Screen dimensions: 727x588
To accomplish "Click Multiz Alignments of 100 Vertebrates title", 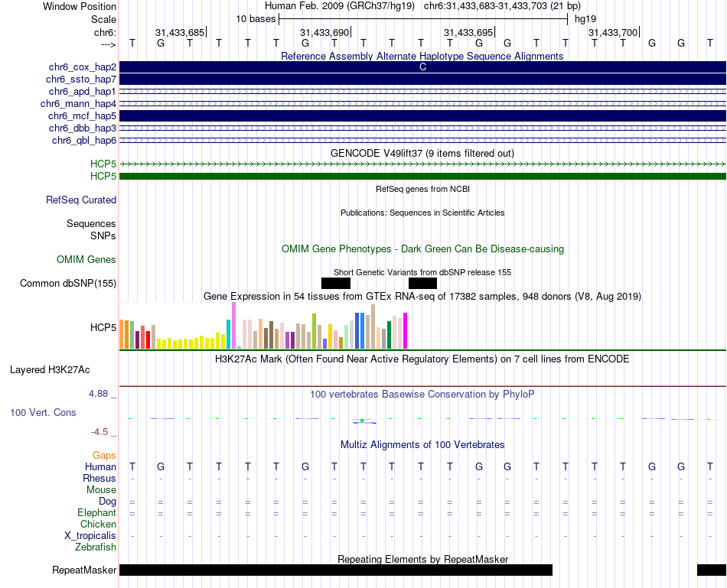I will pos(422,445).
